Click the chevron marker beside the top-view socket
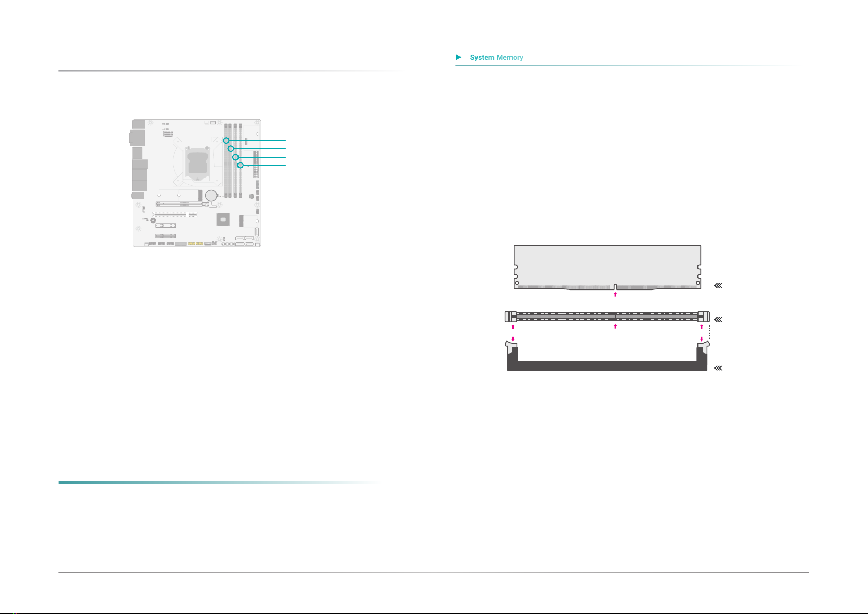The height and width of the screenshot is (614, 868). coord(719,319)
